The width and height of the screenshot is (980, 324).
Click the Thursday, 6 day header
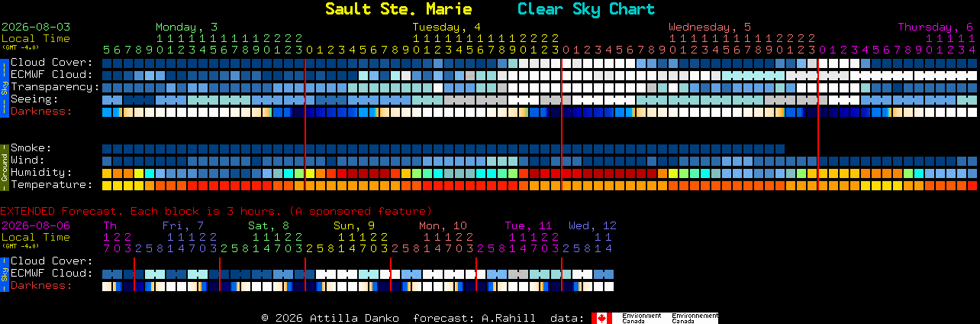click(936, 27)
